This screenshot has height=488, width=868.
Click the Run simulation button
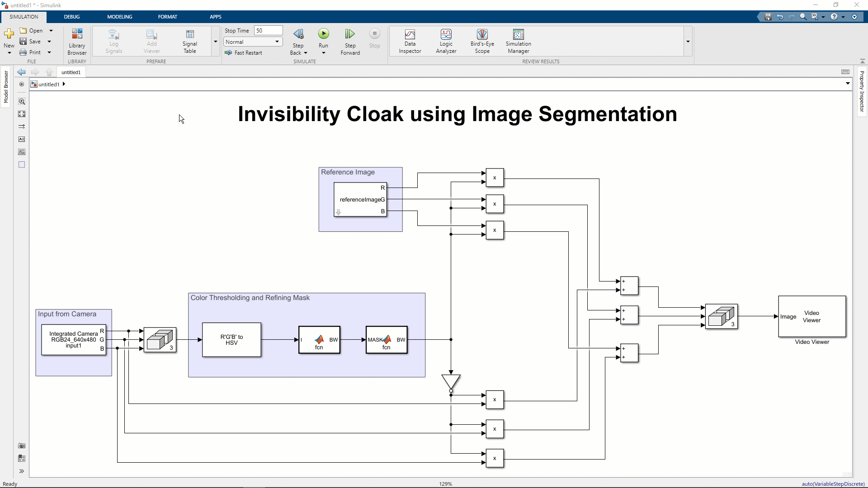tap(323, 34)
